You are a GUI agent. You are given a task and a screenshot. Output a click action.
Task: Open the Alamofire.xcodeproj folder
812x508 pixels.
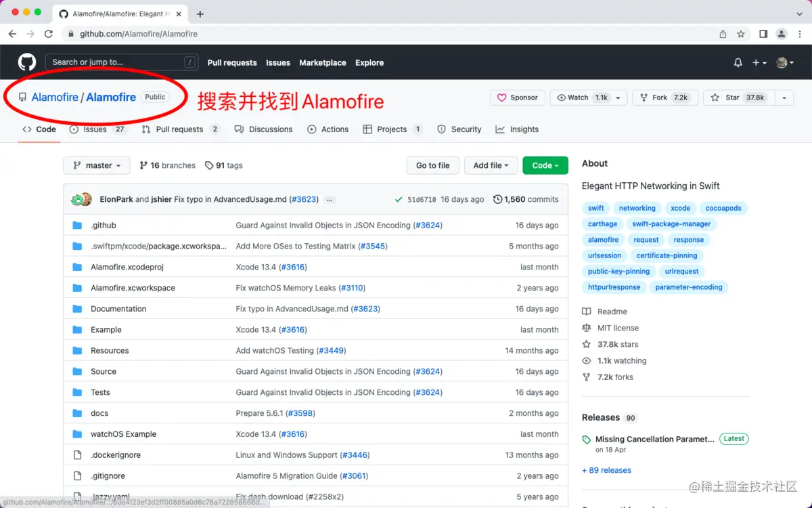click(x=127, y=268)
